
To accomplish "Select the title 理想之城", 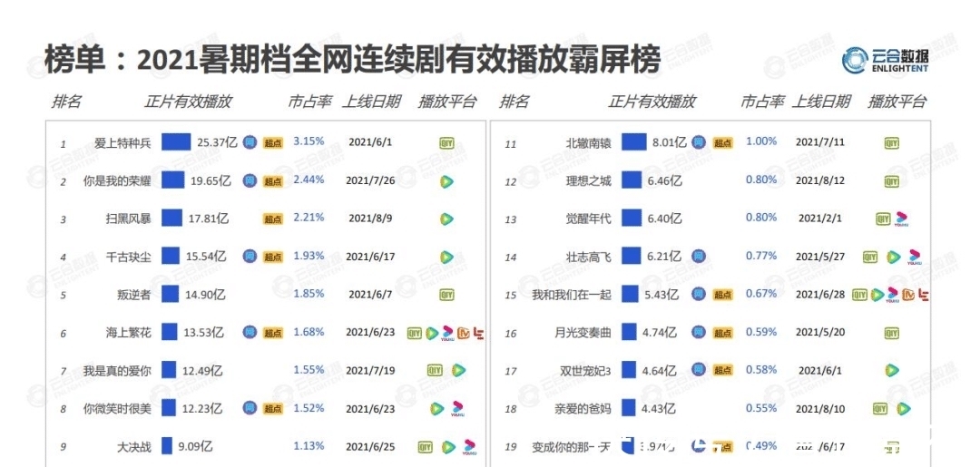I will [x=588, y=181].
